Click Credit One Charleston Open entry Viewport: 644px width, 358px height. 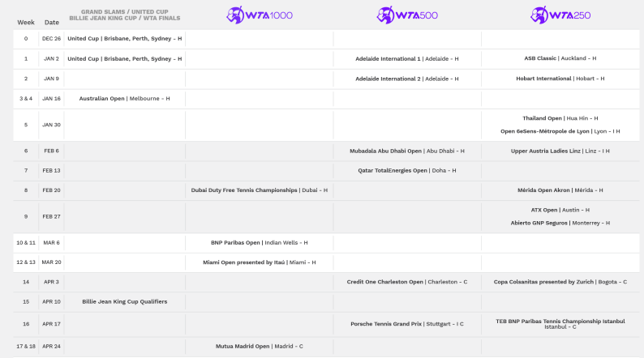(407, 282)
